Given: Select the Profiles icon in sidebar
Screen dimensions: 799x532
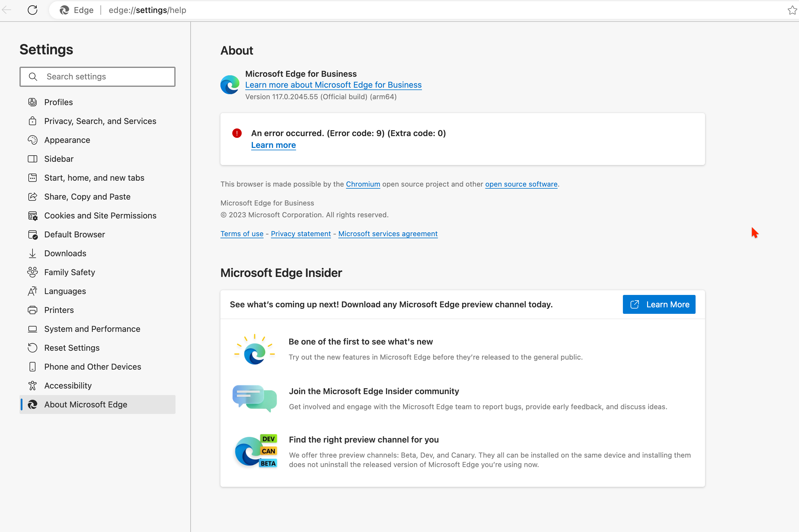Looking at the screenshot, I should pyautogui.click(x=32, y=102).
